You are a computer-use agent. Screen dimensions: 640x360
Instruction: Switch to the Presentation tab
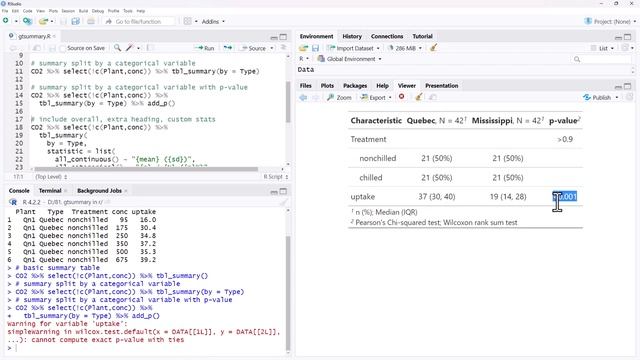click(x=442, y=86)
